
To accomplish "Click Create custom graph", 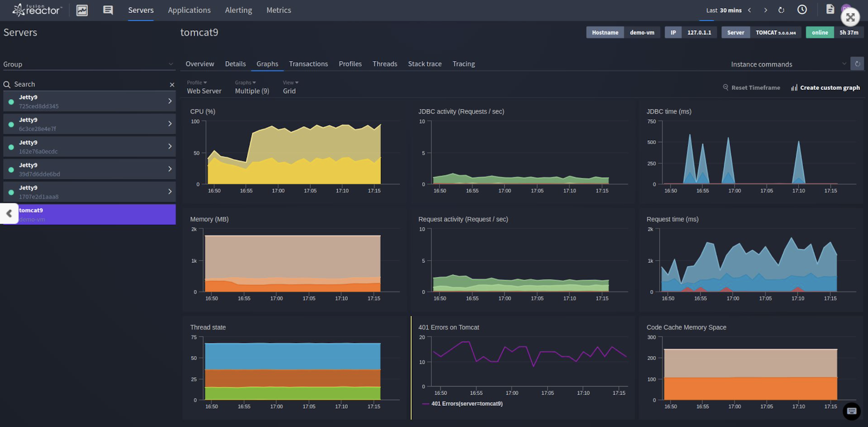I will pyautogui.click(x=825, y=88).
